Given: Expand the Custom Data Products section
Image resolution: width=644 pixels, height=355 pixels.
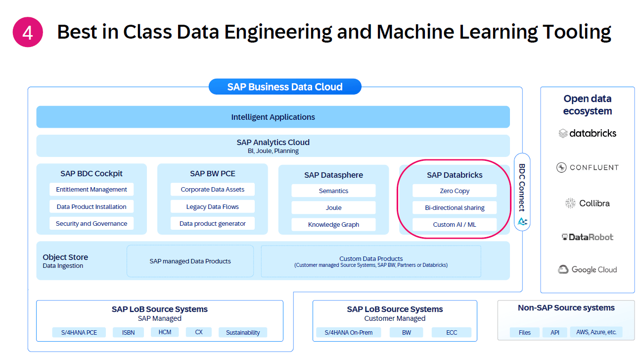Looking at the screenshot, I should point(371,260).
